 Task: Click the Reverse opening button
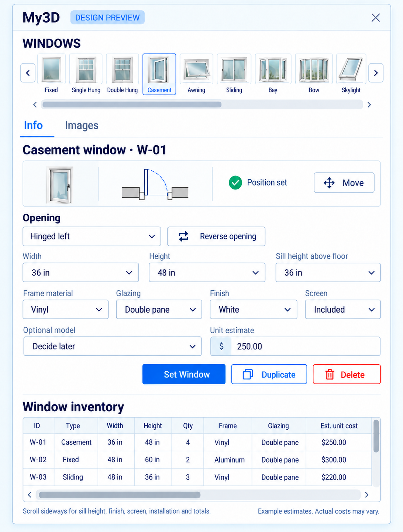(216, 236)
